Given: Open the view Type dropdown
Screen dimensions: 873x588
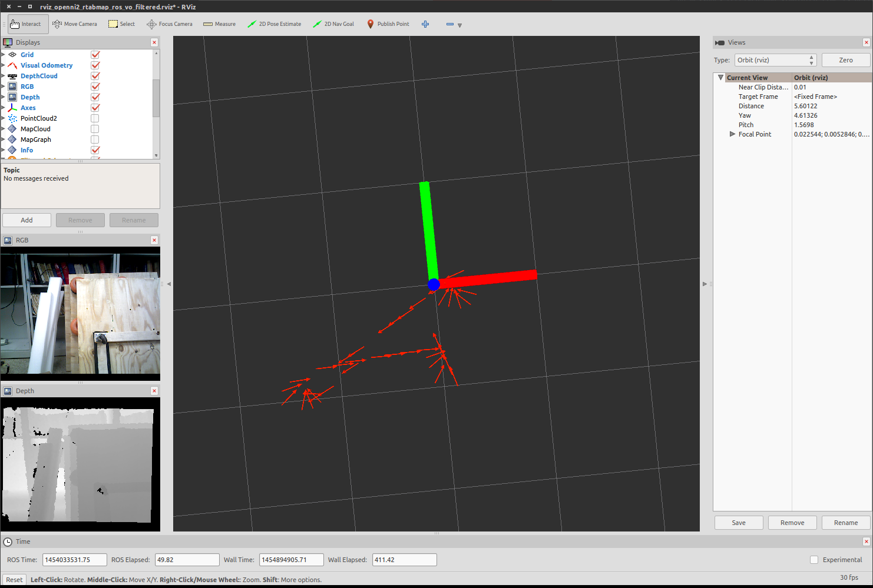Looking at the screenshot, I should point(775,60).
